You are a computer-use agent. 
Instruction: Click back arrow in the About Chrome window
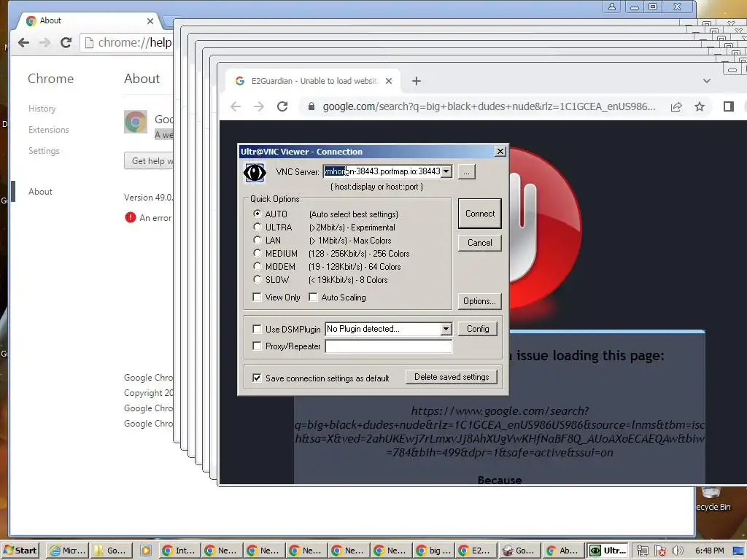coord(24,43)
